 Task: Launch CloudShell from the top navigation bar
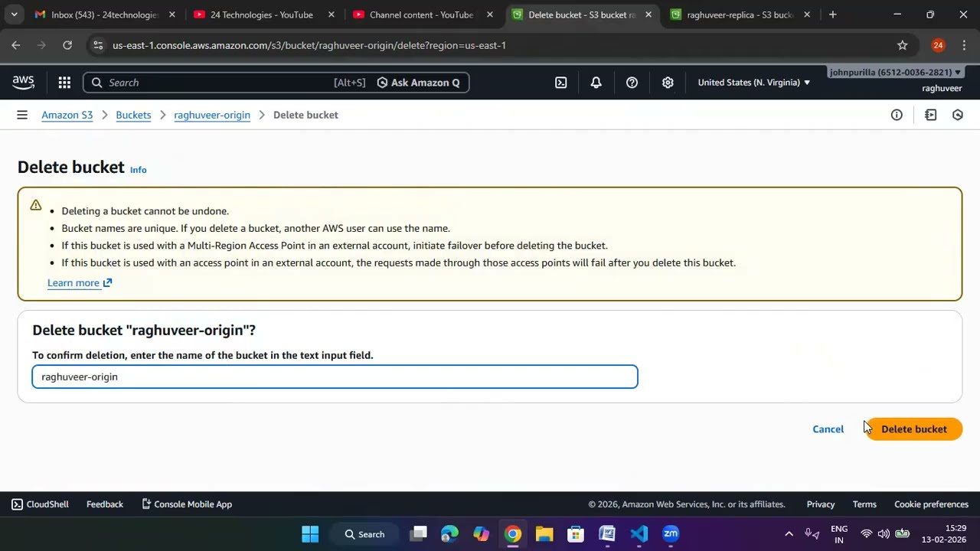561,83
